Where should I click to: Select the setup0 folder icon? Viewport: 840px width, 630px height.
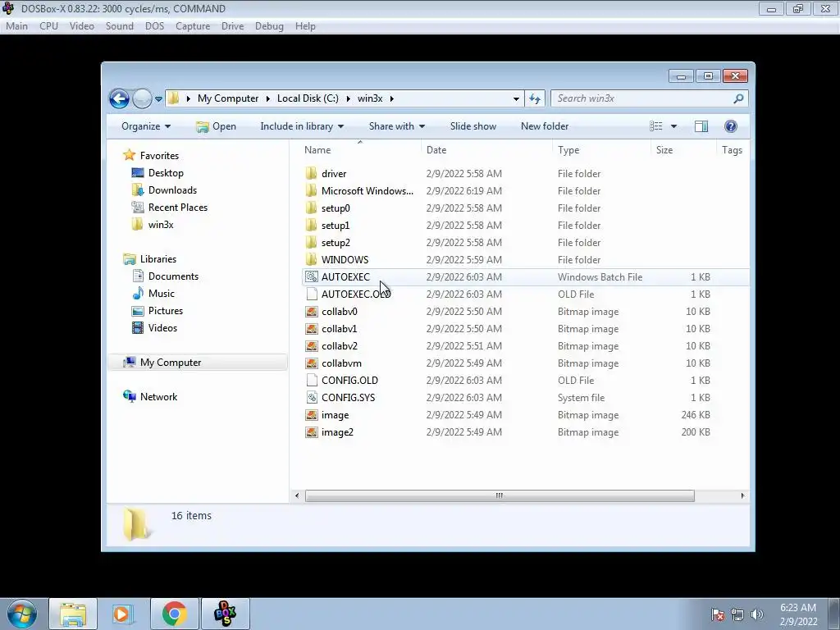coord(311,208)
